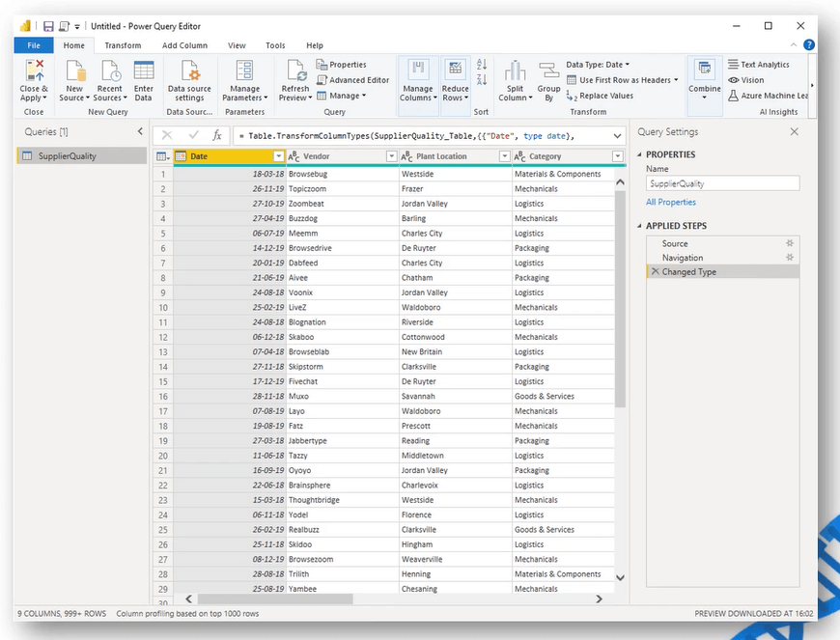Open Use First Row as Headers dropdown
Image resolution: width=840 pixels, height=640 pixels.
coord(623,80)
